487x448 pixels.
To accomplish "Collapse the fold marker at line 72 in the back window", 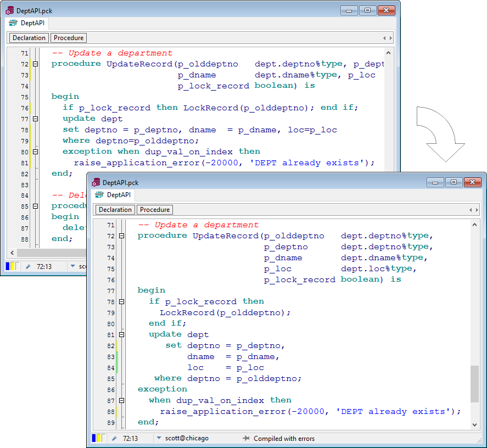I will 35,64.
